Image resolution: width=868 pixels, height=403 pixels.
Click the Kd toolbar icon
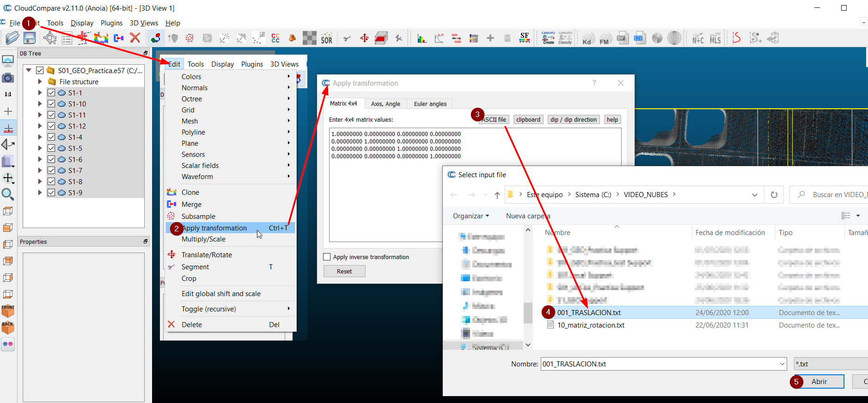(588, 38)
